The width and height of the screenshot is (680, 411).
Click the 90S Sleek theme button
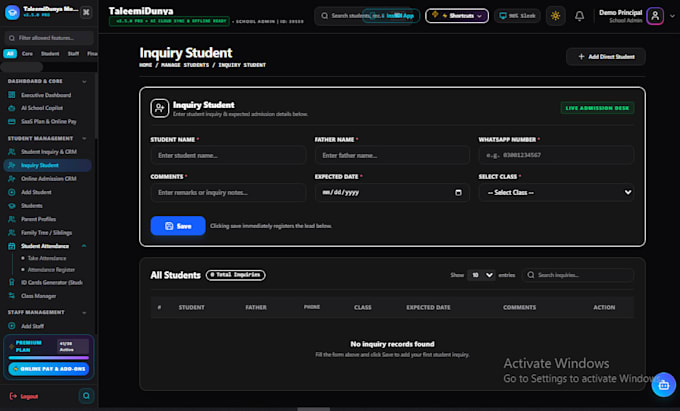517,16
